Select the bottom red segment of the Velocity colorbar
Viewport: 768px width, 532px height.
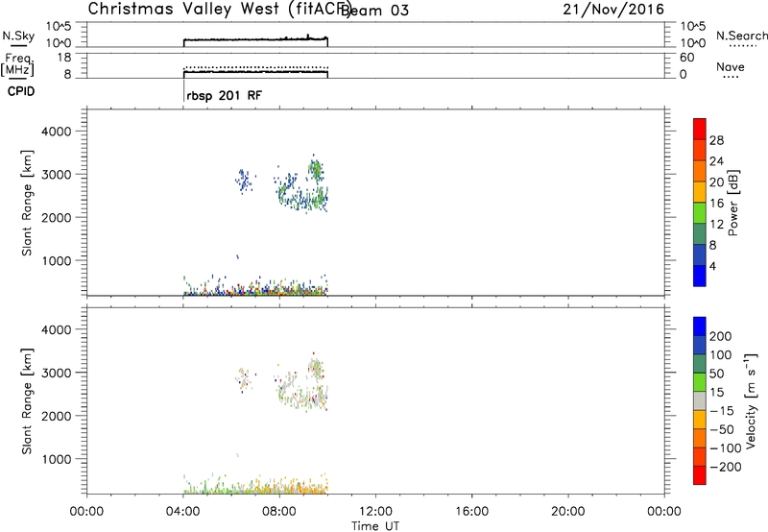[x=700, y=475]
